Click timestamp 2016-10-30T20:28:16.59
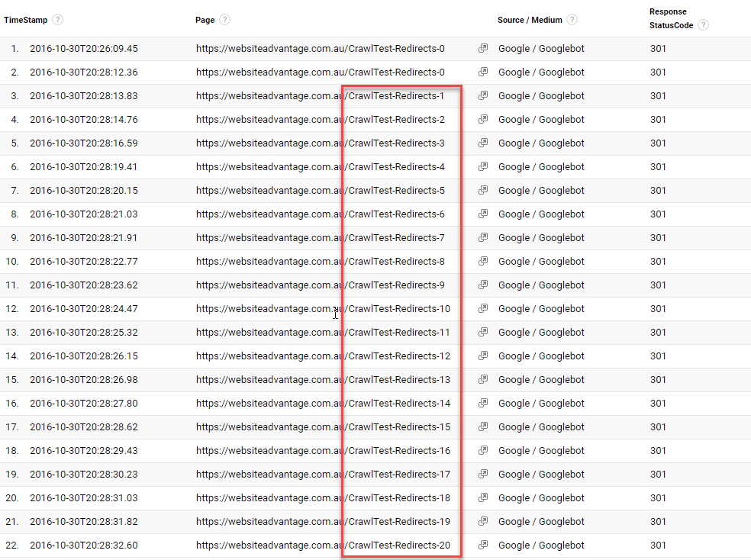The image size is (751, 560). (84, 143)
